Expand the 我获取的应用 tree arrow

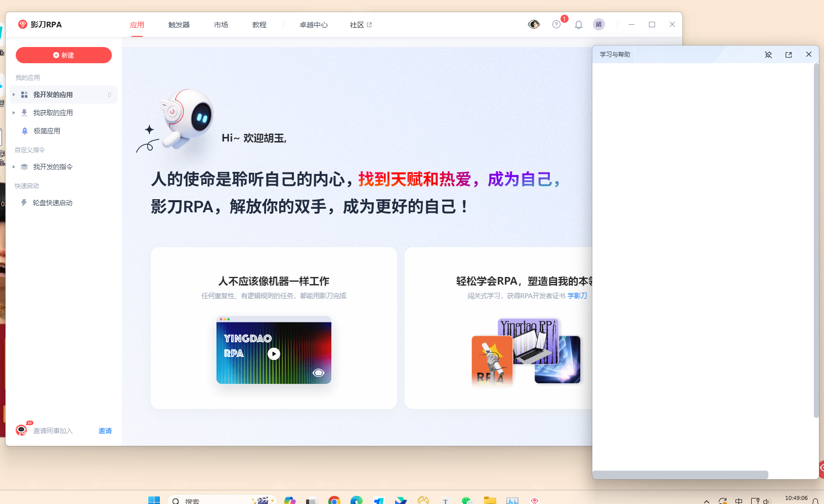click(14, 113)
